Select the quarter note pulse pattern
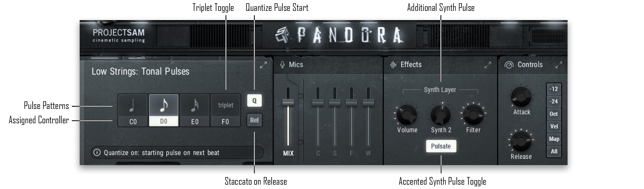644x189 pixels. tap(133, 105)
